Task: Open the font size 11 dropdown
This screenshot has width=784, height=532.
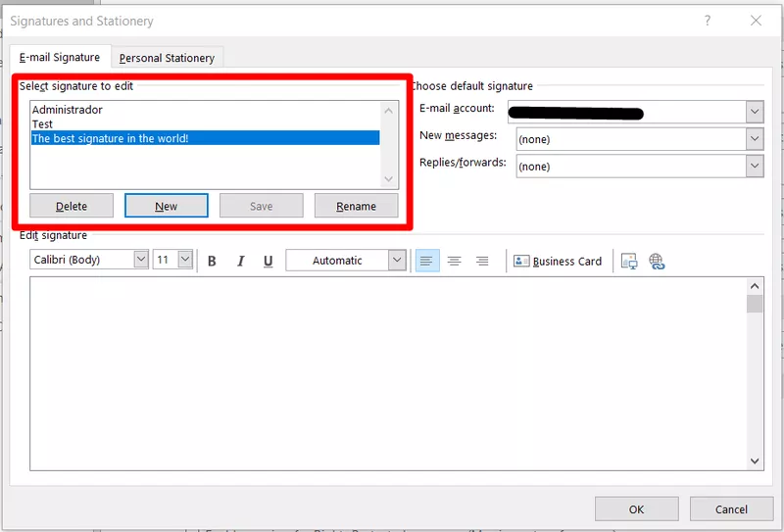Action: pyautogui.click(x=185, y=260)
